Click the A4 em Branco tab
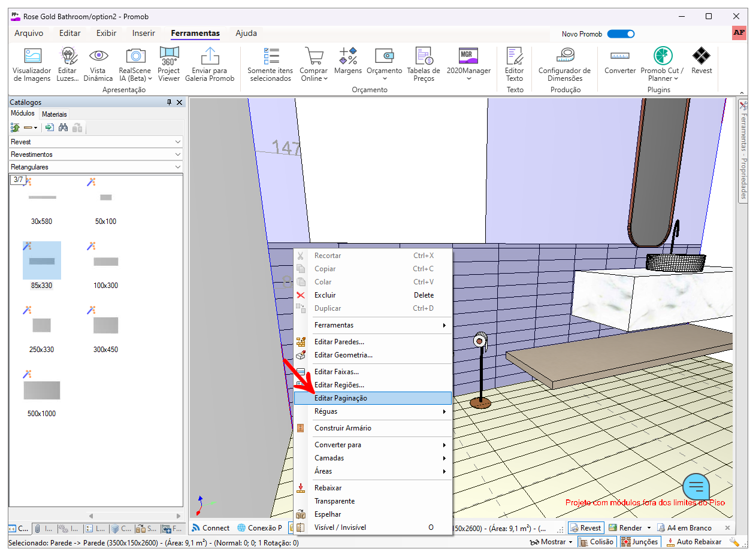Screen dimensions: 756x558 pos(686,528)
